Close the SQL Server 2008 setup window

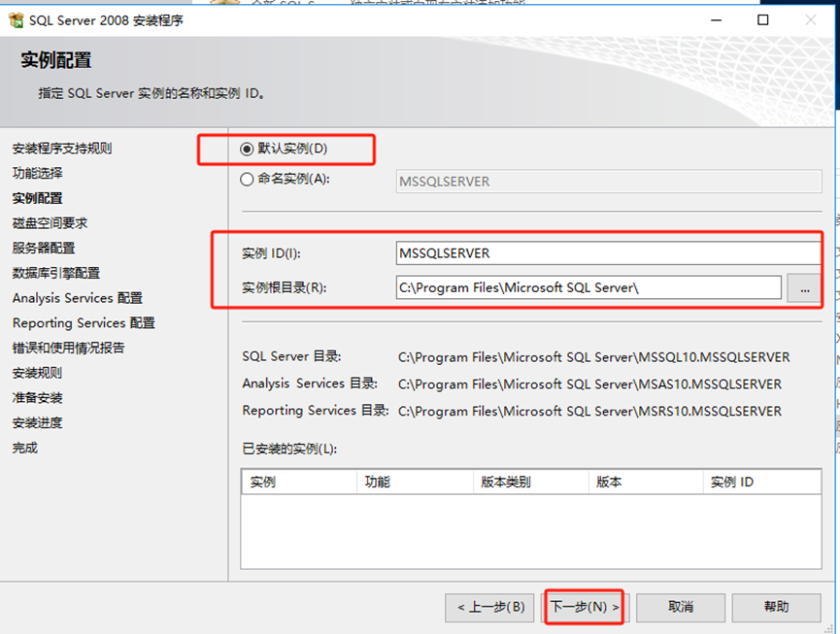click(811, 20)
